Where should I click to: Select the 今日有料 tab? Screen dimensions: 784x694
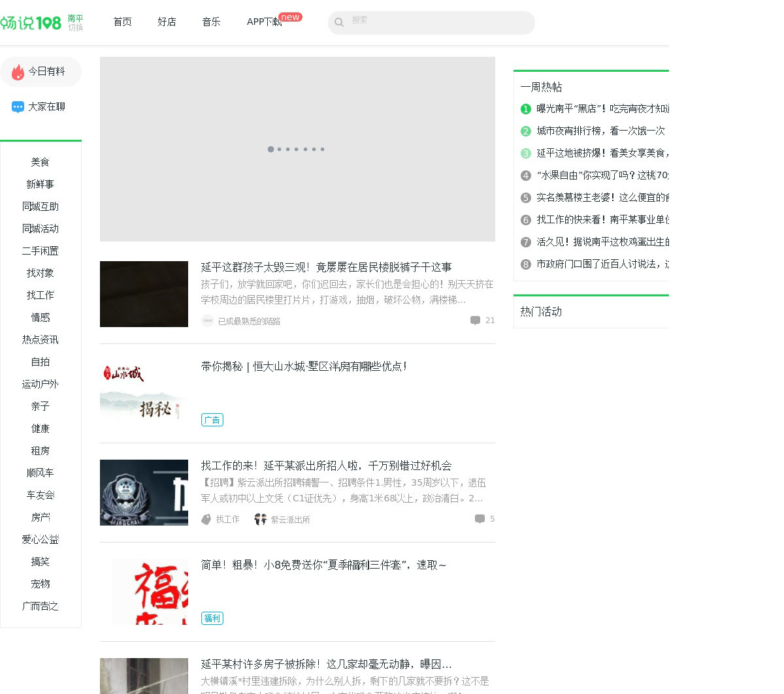41,72
